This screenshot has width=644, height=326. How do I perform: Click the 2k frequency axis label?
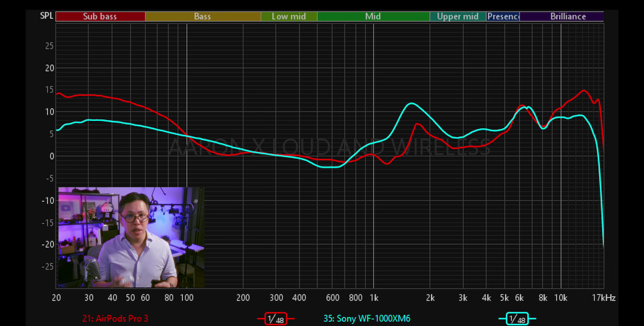click(x=430, y=298)
